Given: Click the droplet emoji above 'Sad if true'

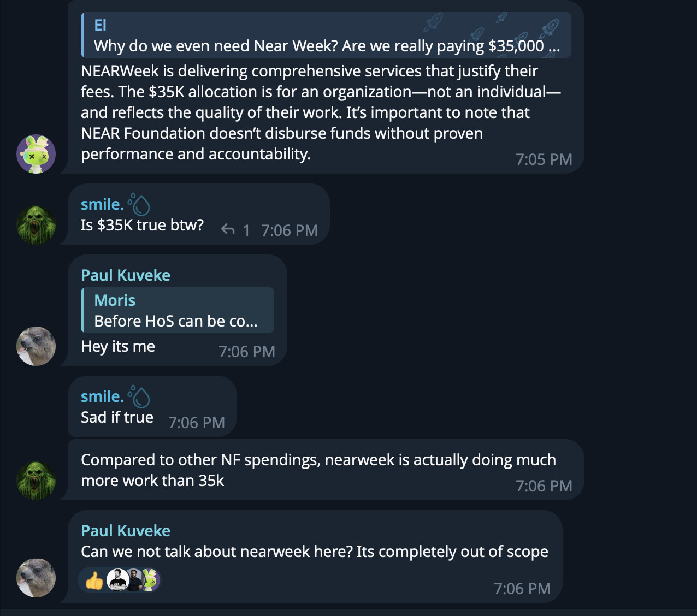Looking at the screenshot, I should click(x=139, y=396).
